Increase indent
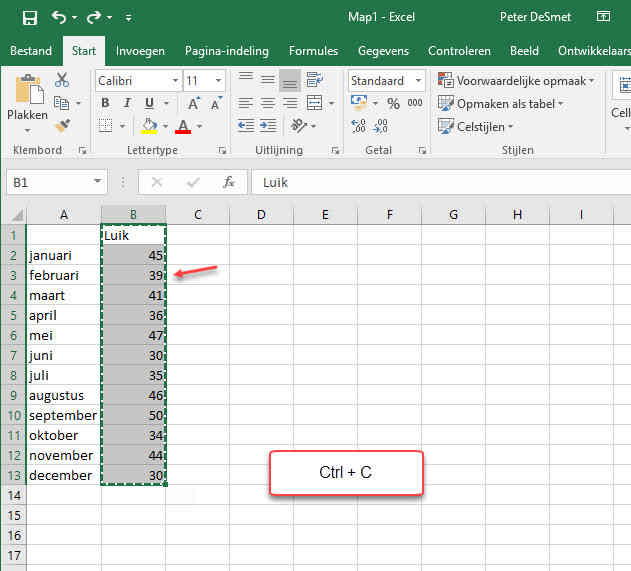The image size is (631, 571). [x=268, y=126]
